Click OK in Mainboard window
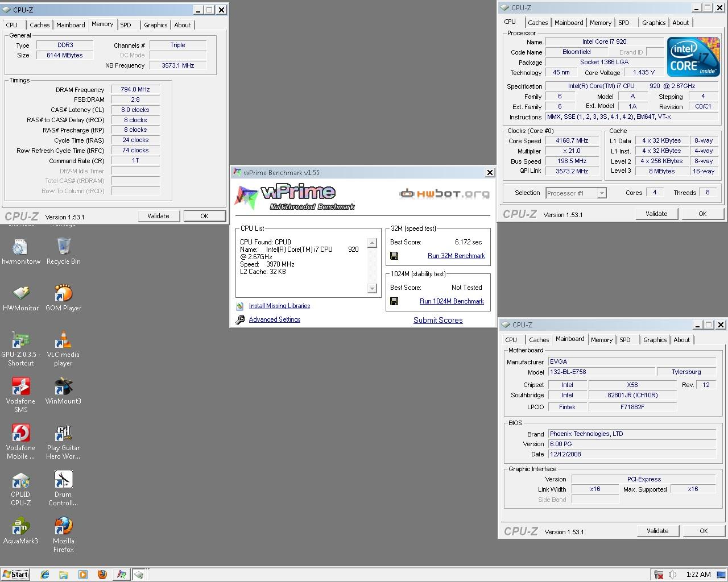Viewport: 728px width, 582px height. 704,531
